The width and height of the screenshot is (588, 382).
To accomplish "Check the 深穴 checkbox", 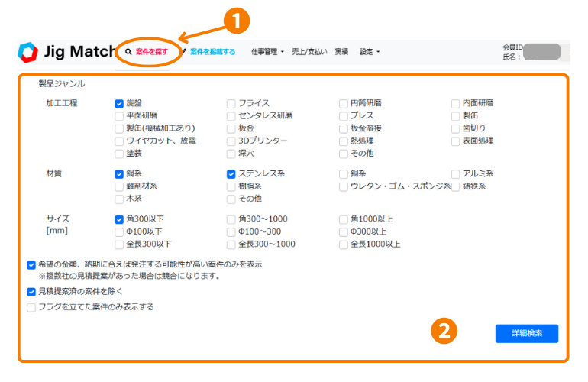I will 231,154.
